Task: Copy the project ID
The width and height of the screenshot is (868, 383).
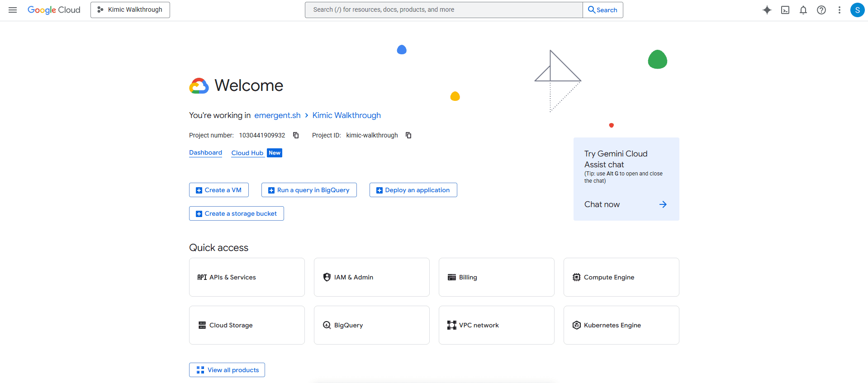Action: pyautogui.click(x=408, y=135)
